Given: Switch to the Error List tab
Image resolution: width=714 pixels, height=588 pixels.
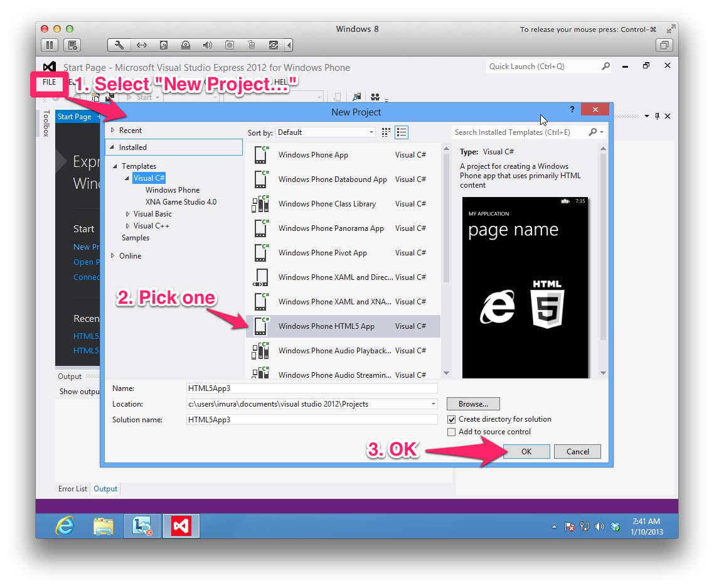Looking at the screenshot, I should tap(73, 489).
